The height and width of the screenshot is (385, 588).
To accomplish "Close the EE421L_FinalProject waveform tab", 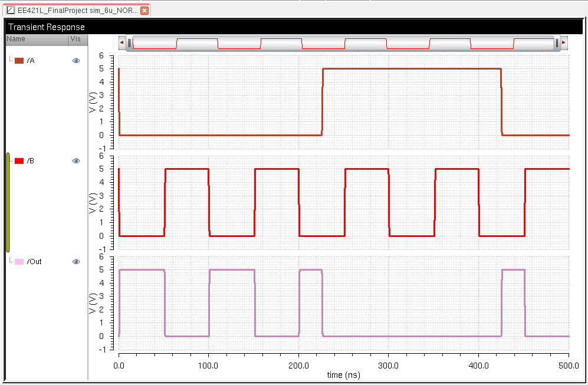I will point(144,11).
